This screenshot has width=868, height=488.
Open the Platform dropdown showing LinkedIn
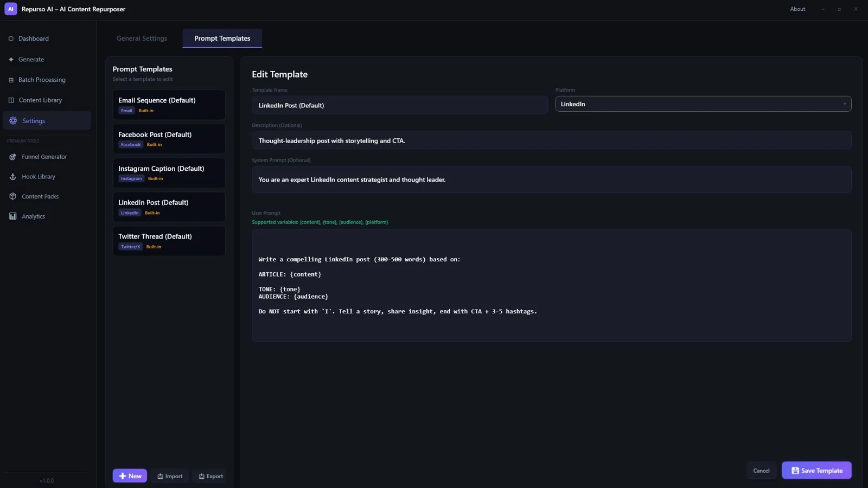703,104
